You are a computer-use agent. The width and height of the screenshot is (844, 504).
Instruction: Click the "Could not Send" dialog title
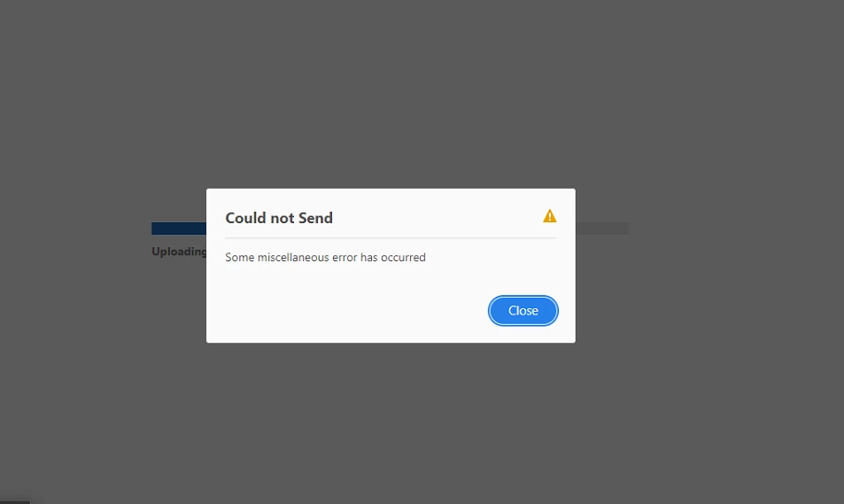click(279, 218)
